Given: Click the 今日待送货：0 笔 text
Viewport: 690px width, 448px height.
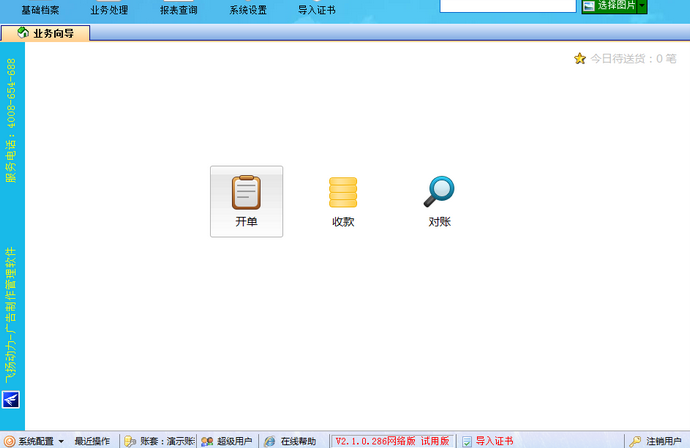Looking at the screenshot, I should tap(633, 59).
